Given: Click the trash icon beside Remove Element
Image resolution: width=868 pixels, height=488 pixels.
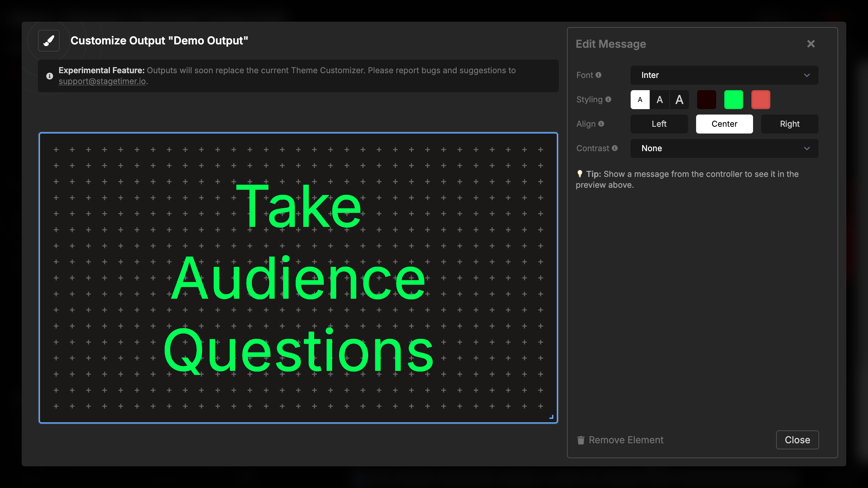Looking at the screenshot, I should (x=581, y=440).
